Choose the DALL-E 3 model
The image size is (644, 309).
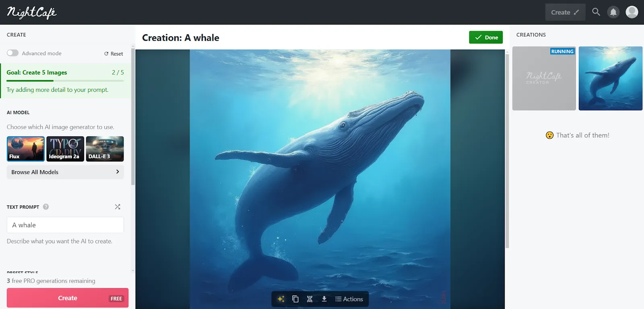click(x=105, y=149)
